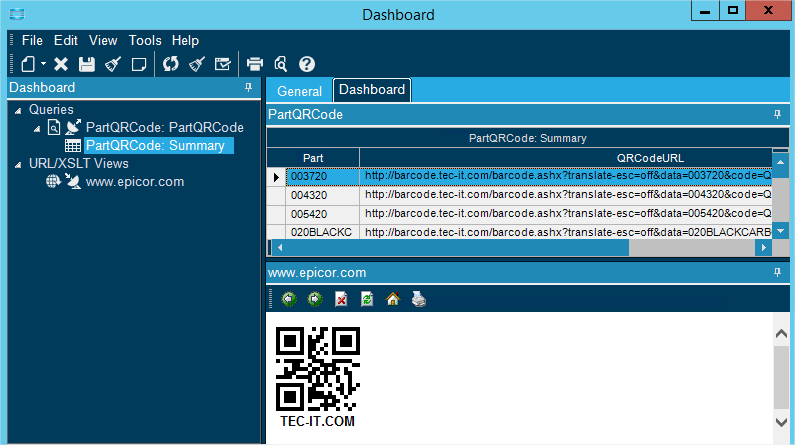Screen dimensions: 795x445
Task: Toggle pin on PartQRCode panel header
Action: point(777,115)
